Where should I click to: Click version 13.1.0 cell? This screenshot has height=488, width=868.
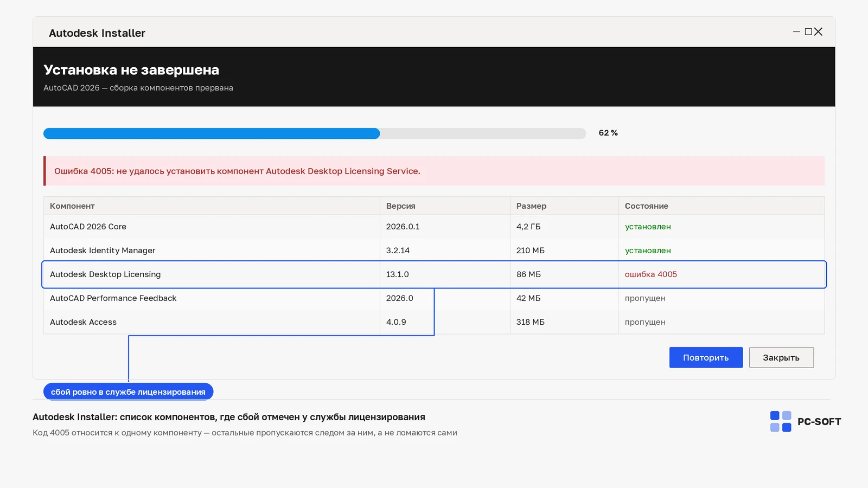point(398,274)
